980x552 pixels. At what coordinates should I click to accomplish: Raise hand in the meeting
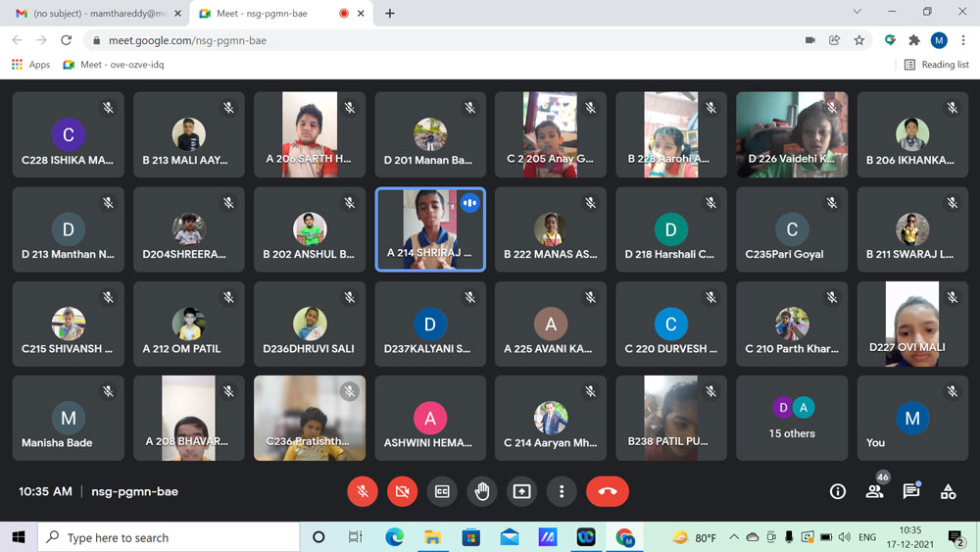pos(482,491)
